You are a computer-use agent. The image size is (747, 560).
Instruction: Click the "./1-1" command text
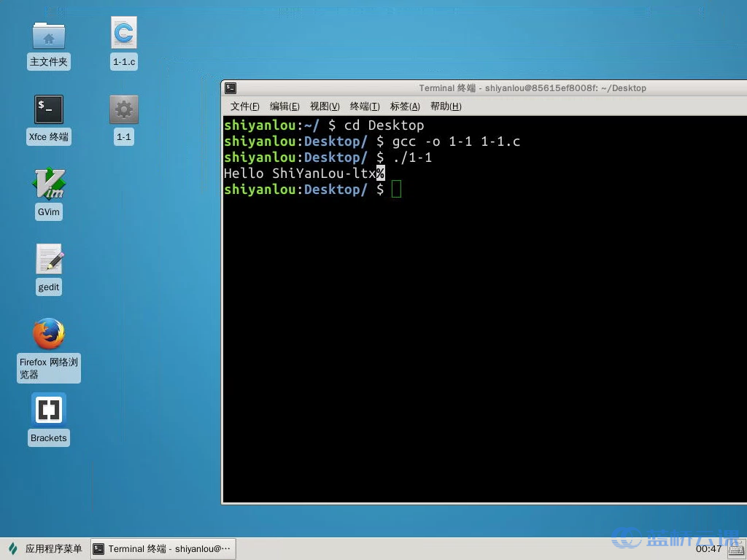[412, 157]
